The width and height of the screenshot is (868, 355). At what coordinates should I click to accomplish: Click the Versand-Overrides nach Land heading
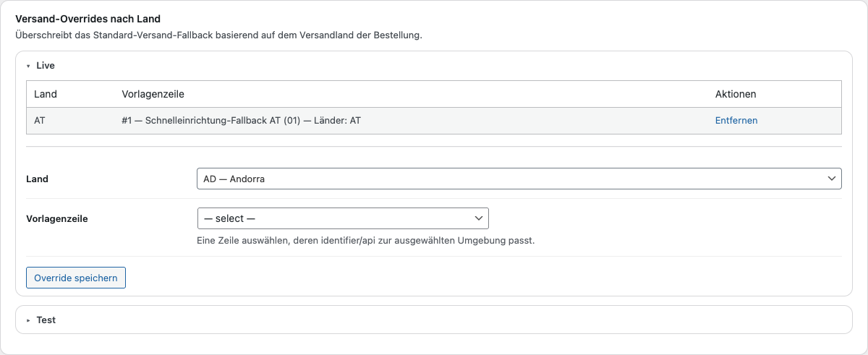pyautogui.click(x=88, y=19)
